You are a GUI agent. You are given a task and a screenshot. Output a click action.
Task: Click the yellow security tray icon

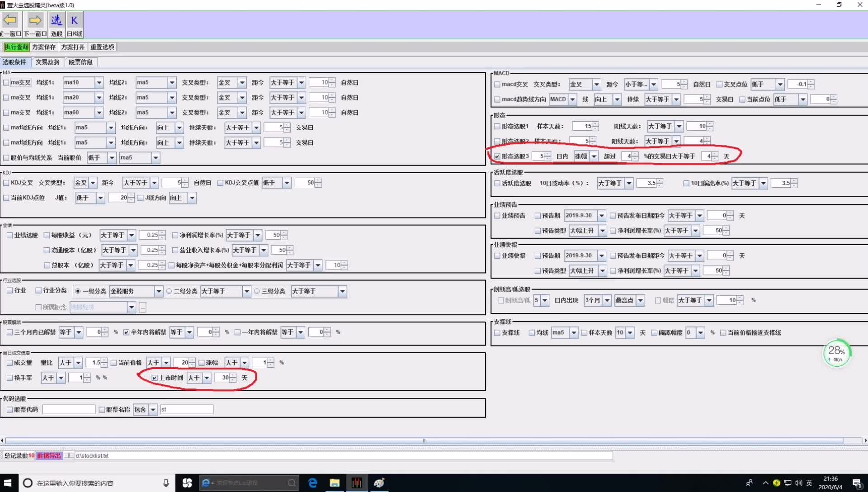coord(777,483)
